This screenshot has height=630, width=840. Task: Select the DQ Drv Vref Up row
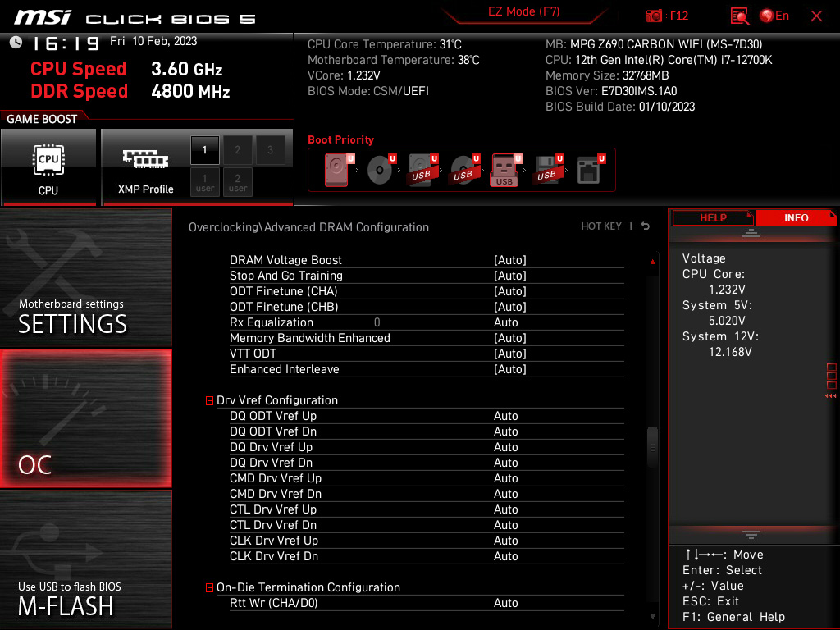coord(427,447)
